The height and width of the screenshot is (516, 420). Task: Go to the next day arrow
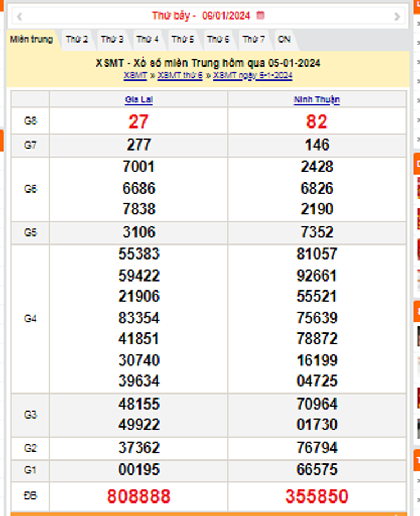[397, 16]
